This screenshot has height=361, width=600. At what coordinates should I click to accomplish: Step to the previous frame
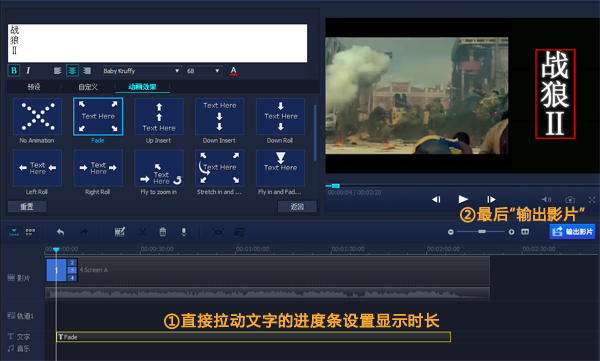click(436, 199)
